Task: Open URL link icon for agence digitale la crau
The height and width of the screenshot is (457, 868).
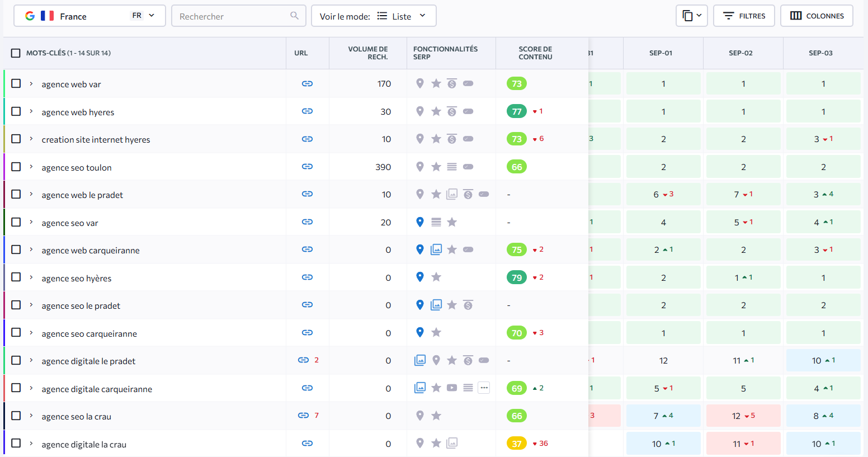Action: point(307,444)
